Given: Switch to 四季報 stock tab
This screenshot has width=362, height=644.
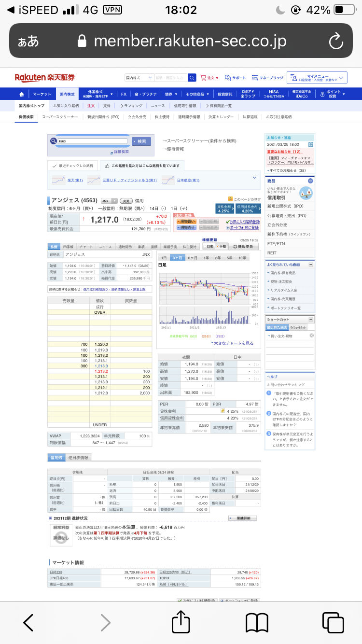Looking at the screenshot, I should click(x=68, y=247).
